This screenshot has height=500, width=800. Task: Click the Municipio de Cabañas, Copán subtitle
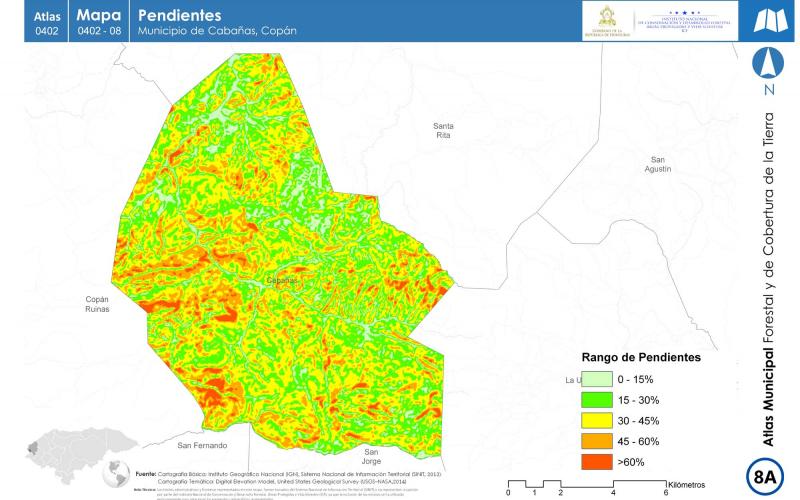pos(217,31)
